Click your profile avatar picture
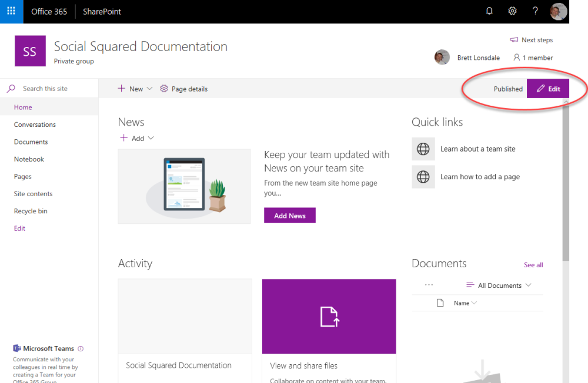The width and height of the screenshot is (588, 383). (557, 11)
